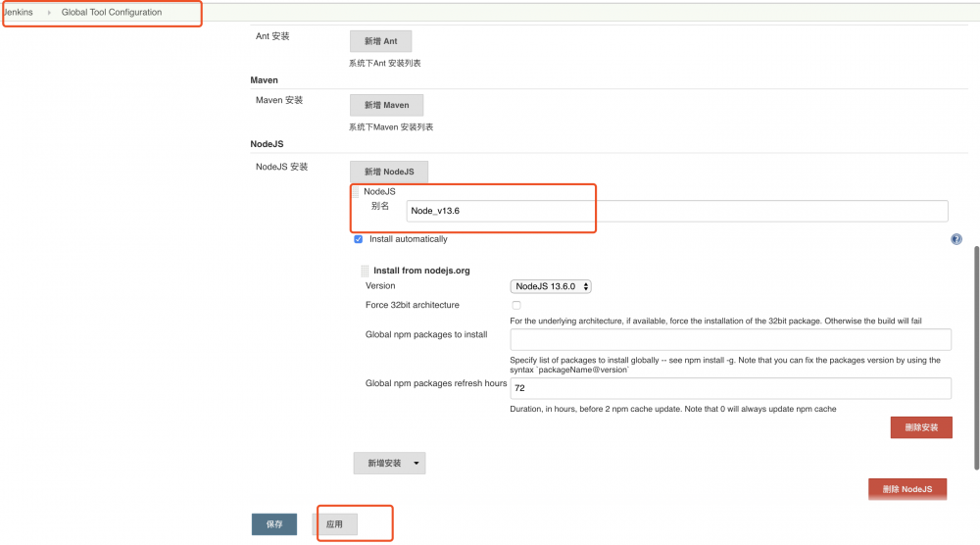Focus the npm packages refresh hours field
Image resolution: width=980 pixels, height=545 pixels.
[731, 388]
